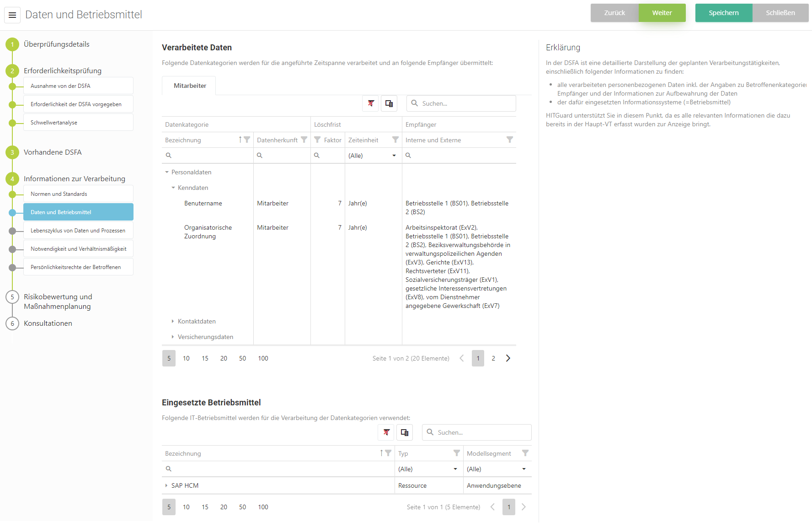Open the hamburger menu
Image resolution: width=812 pixels, height=528 pixels.
pyautogui.click(x=12, y=15)
